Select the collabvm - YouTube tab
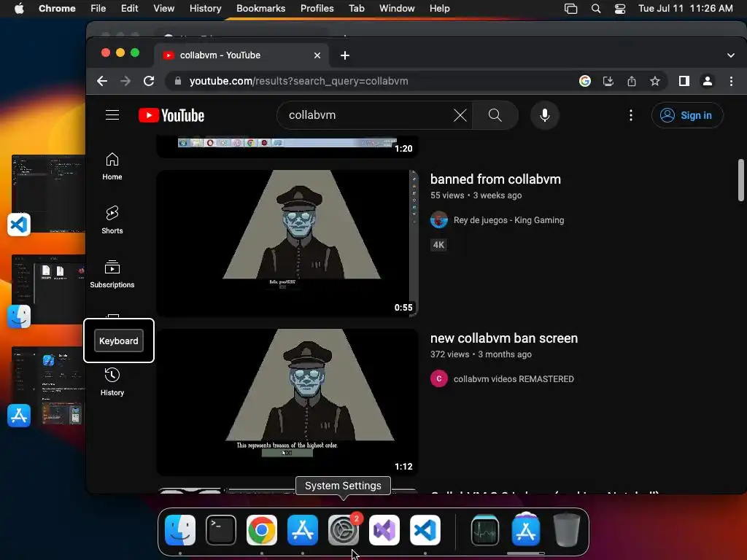 tap(242, 55)
